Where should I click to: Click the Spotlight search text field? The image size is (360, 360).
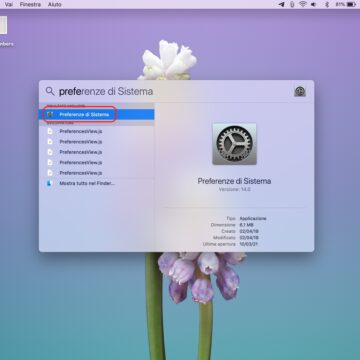tap(173, 91)
